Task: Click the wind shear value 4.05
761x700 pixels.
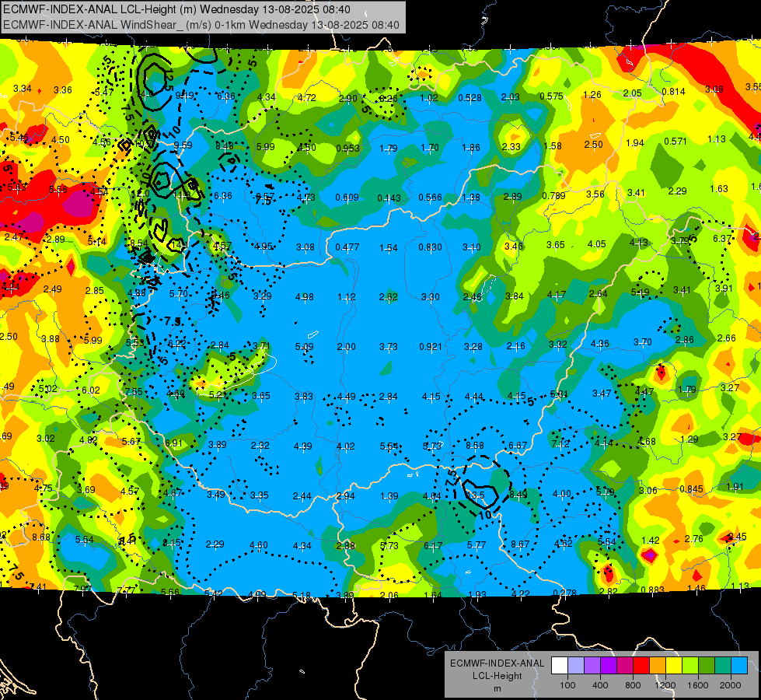Action: click(596, 244)
